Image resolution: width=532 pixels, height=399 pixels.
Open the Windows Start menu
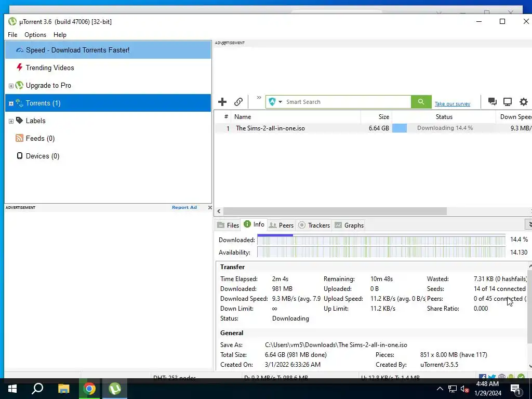12,389
